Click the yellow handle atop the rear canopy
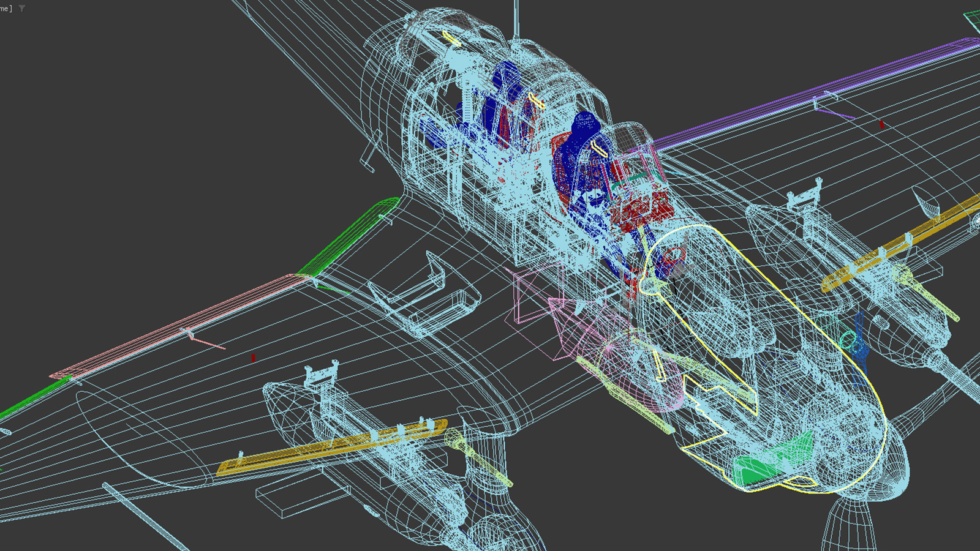 pyautogui.click(x=451, y=39)
